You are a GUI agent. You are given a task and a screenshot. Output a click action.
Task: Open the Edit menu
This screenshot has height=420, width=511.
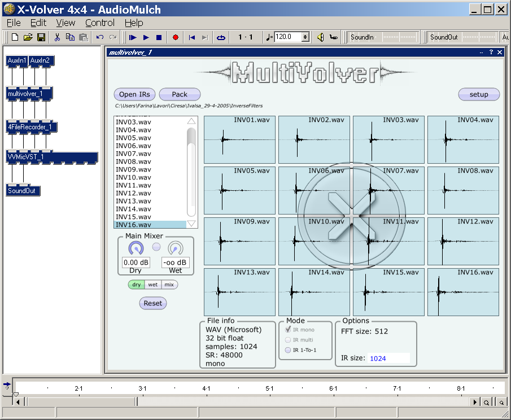[x=38, y=23]
